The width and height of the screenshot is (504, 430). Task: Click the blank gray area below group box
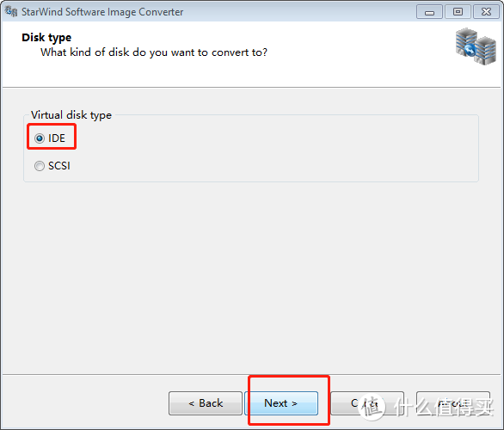click(x=251, y=276)
